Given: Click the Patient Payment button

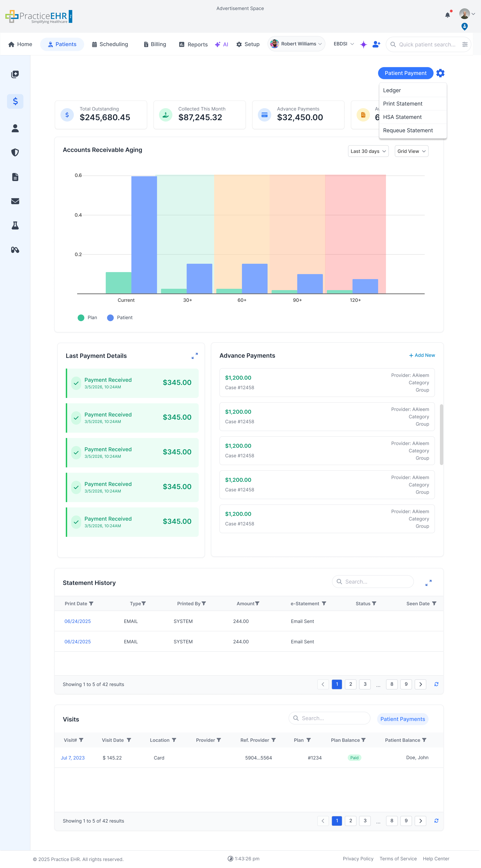Looking at the screenshot, I should click(x=406, y=73).
